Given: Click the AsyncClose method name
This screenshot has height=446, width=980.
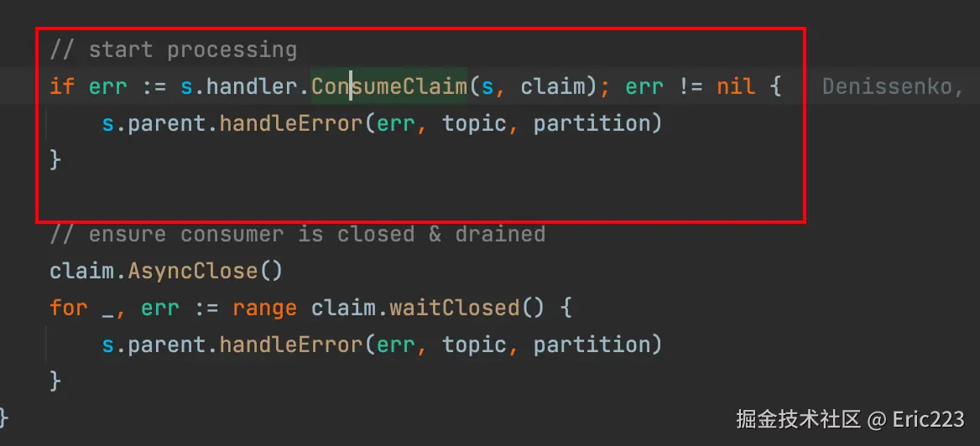Looking at the screenshot, I should 192,271.
